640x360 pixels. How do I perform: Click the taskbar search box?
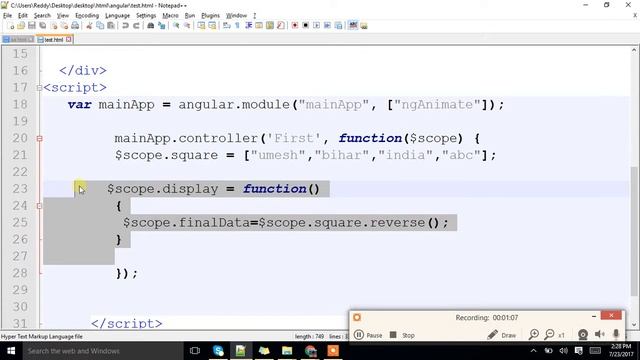click(102, 351)
